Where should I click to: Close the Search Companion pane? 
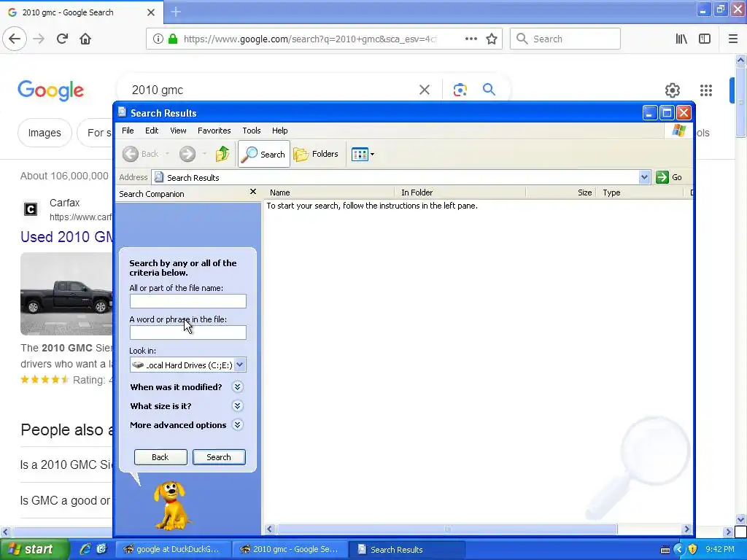point(253,192)
